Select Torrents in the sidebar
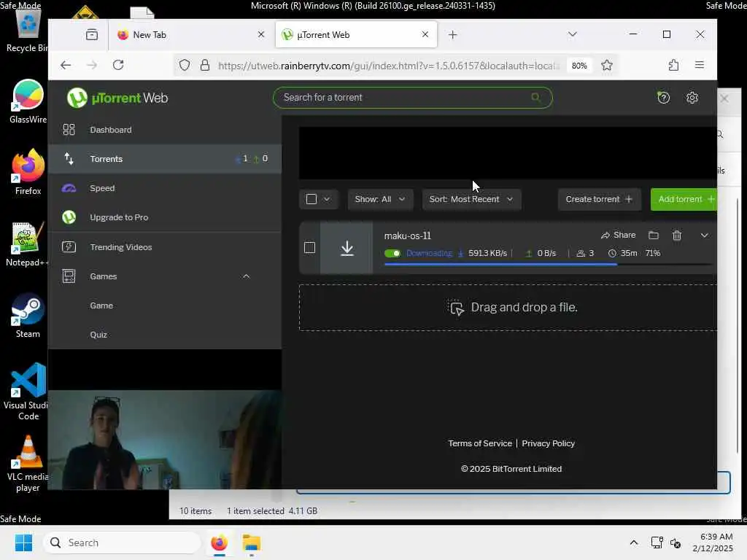 click(x=164, y=158)
